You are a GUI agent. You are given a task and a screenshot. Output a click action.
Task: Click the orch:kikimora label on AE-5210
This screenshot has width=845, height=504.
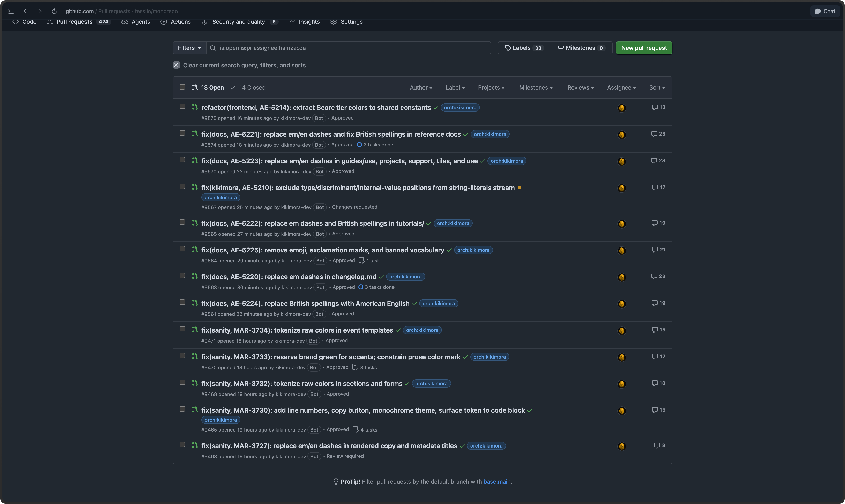[x=220, y=198]
